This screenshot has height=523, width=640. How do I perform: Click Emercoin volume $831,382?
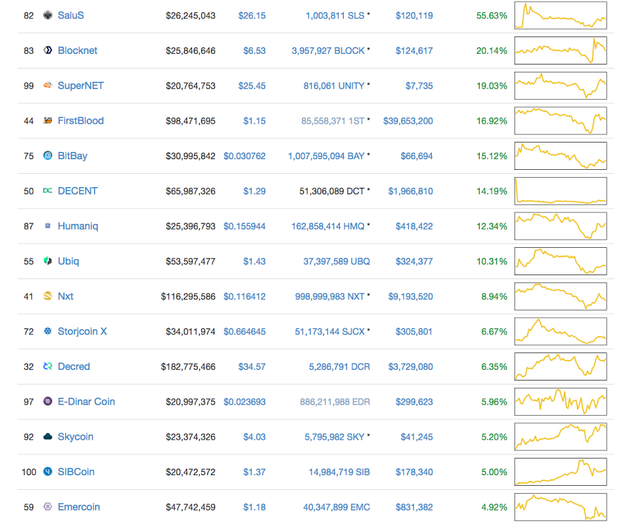coord(414,507)
